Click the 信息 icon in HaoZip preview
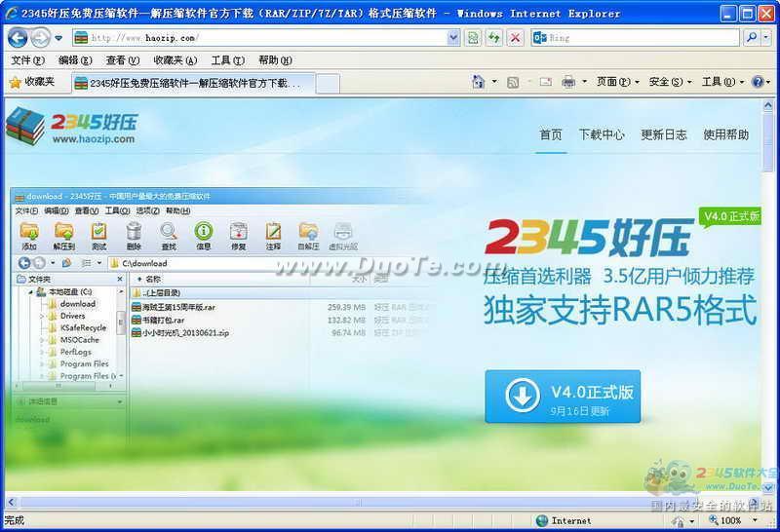The height and width of the screenshot is (532, 780). (204, 236)
